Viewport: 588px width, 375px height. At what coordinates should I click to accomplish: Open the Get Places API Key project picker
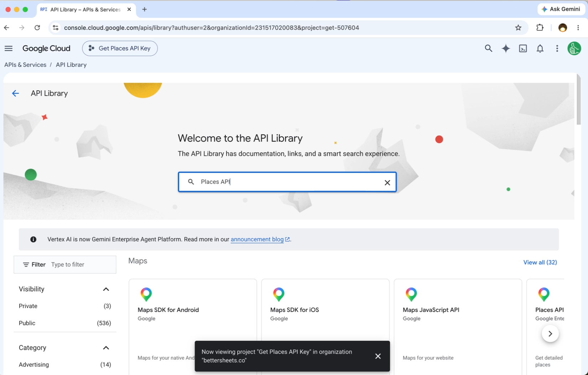120,48
